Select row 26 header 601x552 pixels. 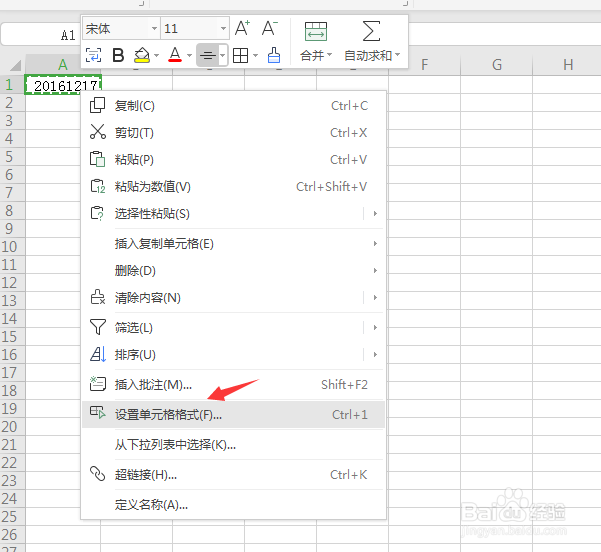tap(12, 534)
